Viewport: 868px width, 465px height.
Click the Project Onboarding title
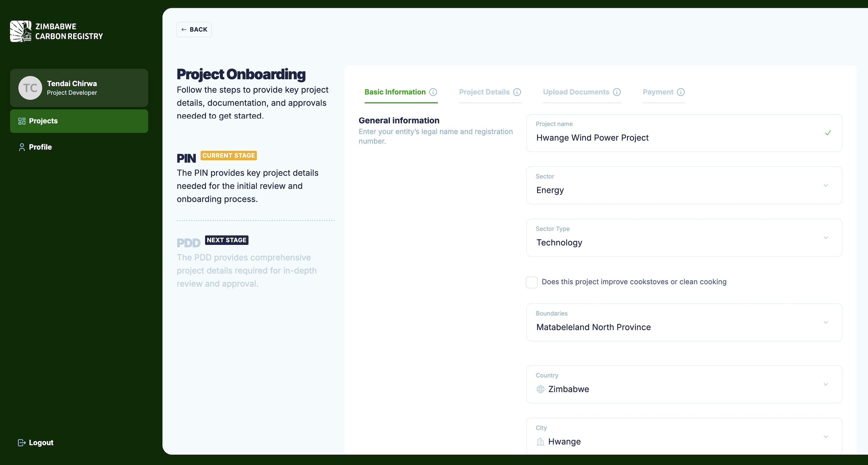click(x=241, y=74)
